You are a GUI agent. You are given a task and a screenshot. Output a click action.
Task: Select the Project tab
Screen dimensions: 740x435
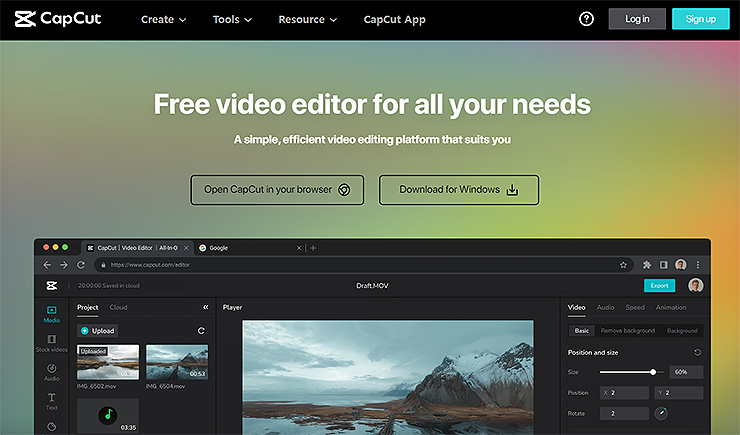point(88,307)
